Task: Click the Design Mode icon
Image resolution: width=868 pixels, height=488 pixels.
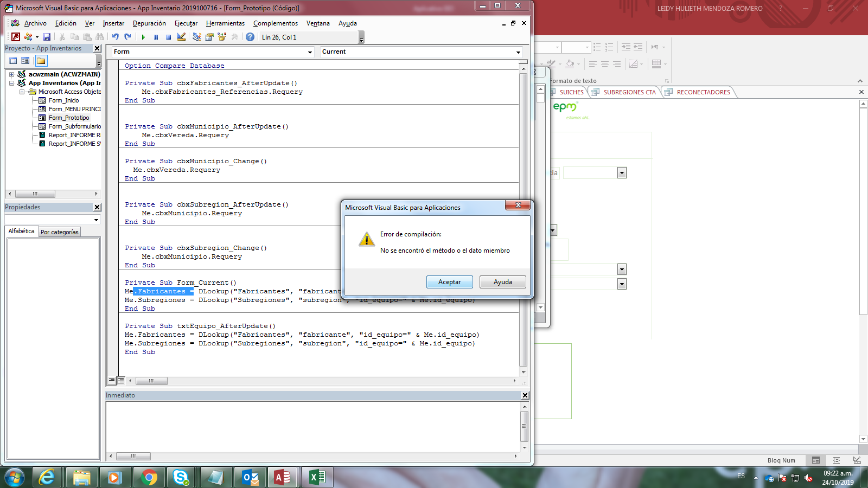Action: (181, 37)
